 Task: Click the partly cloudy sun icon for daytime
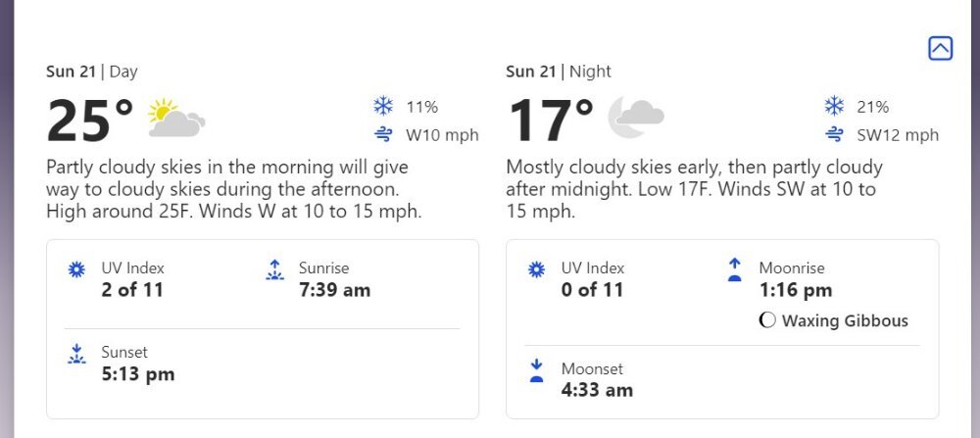tap(176, 118)
